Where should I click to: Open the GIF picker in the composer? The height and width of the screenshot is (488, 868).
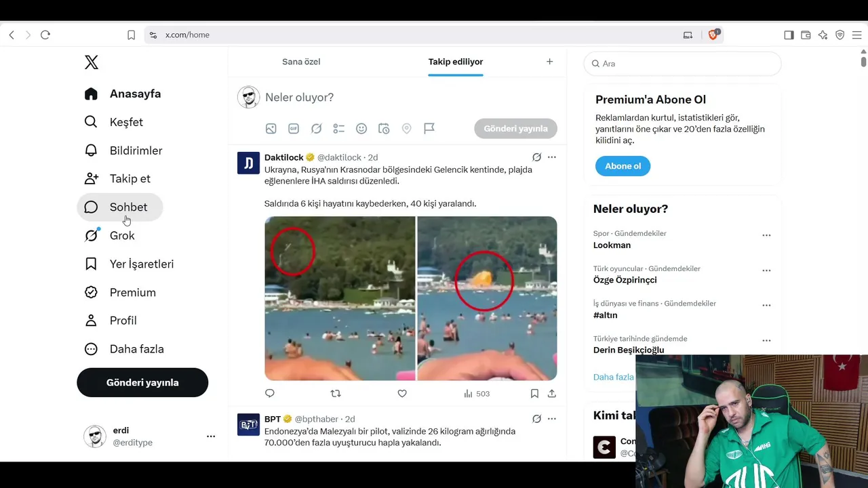[x=294, y=129]
